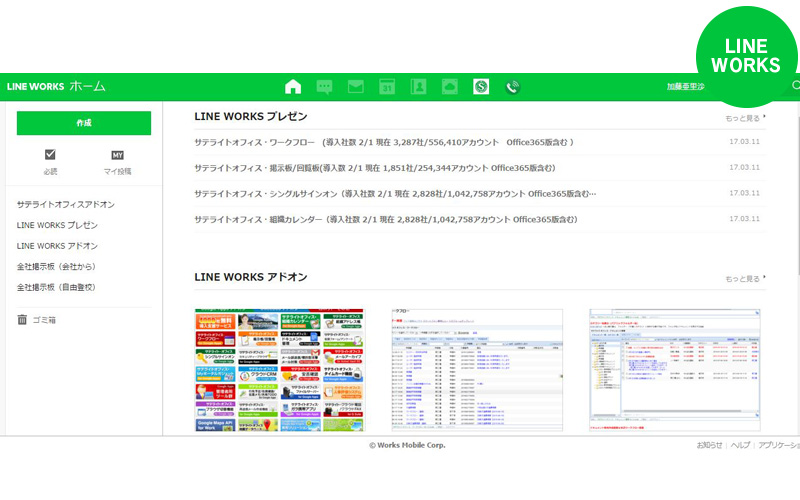Click the 必読 checkmark icon
The image size is (800, 500).
tap(50, 155)
